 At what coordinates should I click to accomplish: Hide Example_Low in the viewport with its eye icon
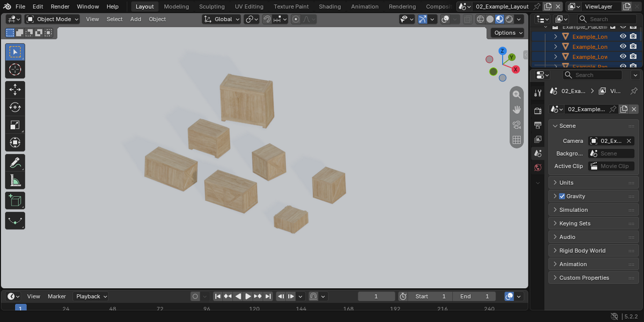623,57
